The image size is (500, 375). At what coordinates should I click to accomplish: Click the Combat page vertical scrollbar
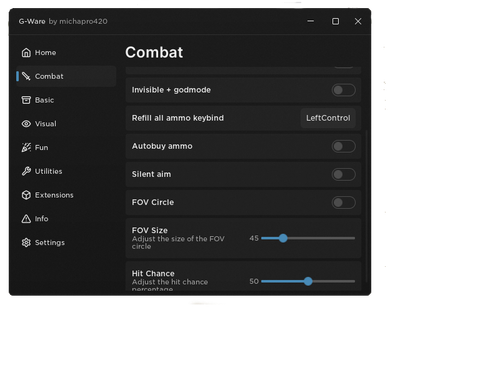[x=366, y=207]
